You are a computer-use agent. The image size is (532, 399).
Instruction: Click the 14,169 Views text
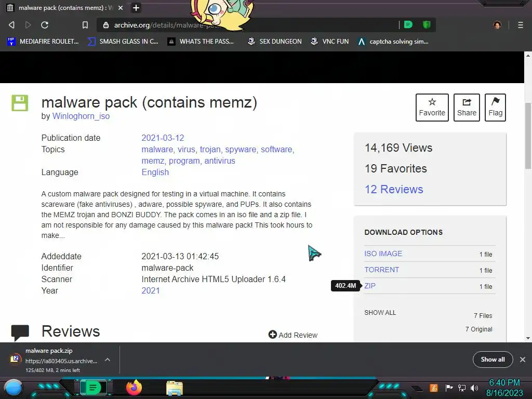point(398,148)
